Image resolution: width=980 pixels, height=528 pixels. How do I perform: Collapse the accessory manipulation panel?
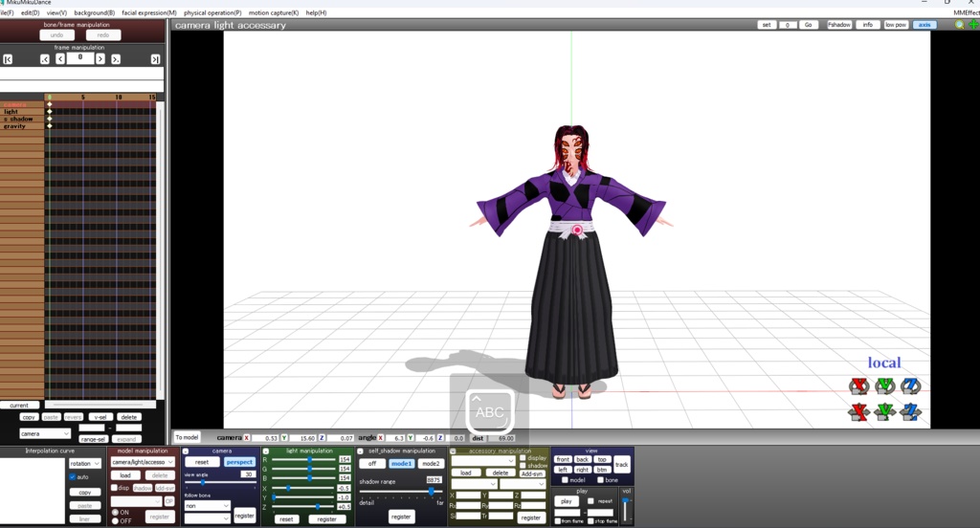(453, 451)
